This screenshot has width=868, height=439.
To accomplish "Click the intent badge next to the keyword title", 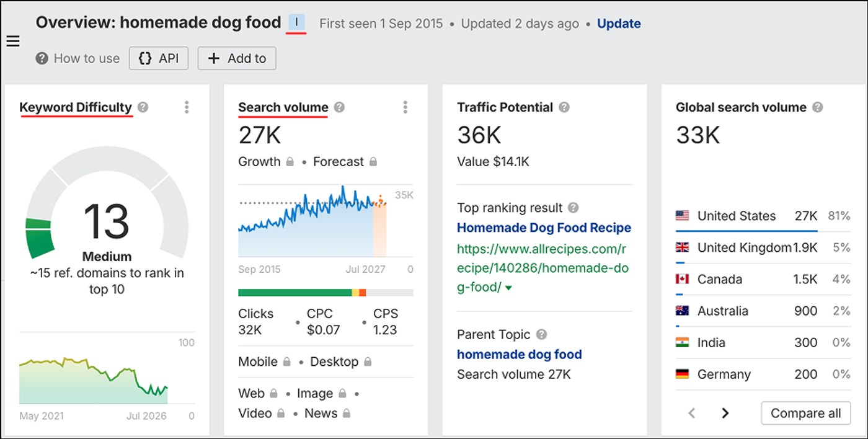I will coord(297,24).
